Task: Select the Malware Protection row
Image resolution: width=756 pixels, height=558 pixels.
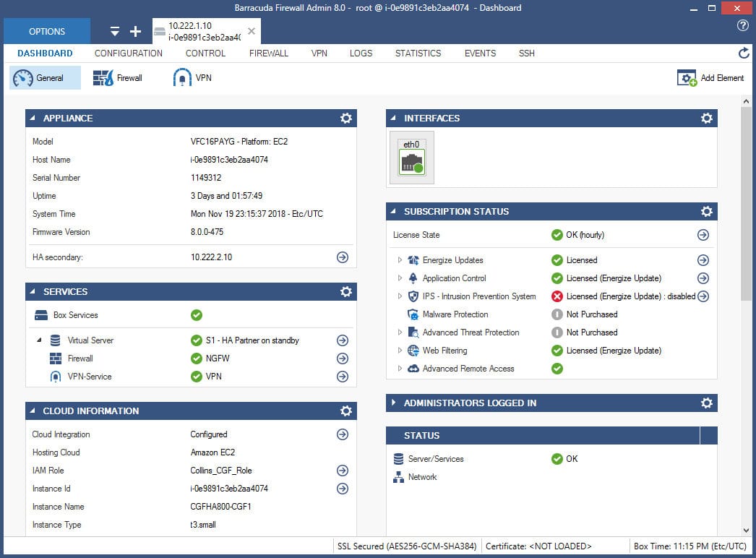Action: (551, 314)
